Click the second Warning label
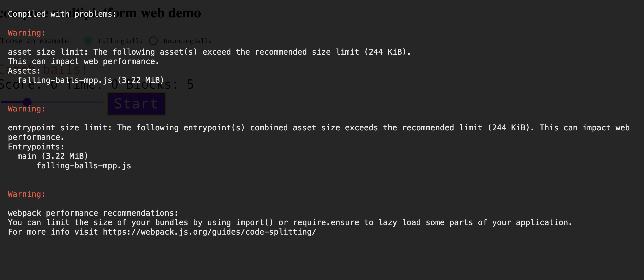Image resolution: width=644 pixels, height=280 pixels. (26, 109)
